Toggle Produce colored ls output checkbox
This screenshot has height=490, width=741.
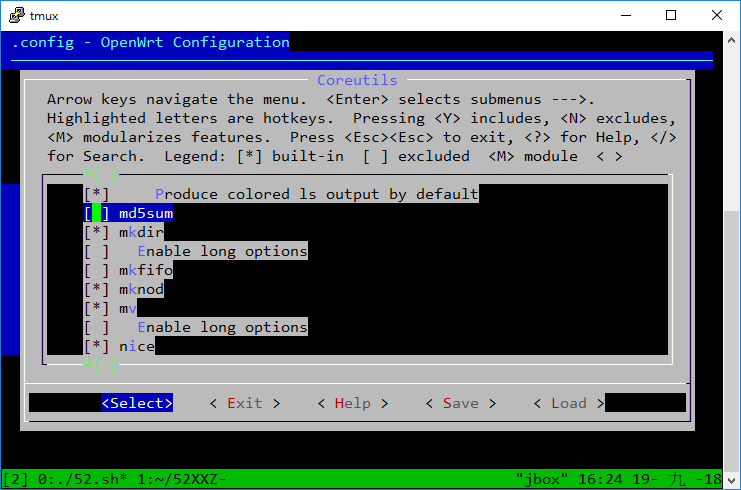[96, 194]
